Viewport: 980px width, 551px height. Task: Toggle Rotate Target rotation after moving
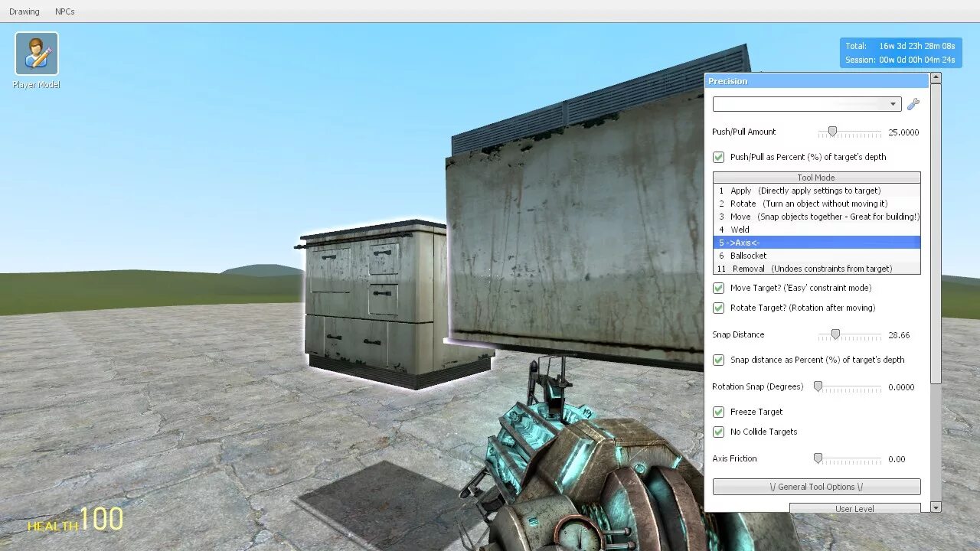(718, 308)
